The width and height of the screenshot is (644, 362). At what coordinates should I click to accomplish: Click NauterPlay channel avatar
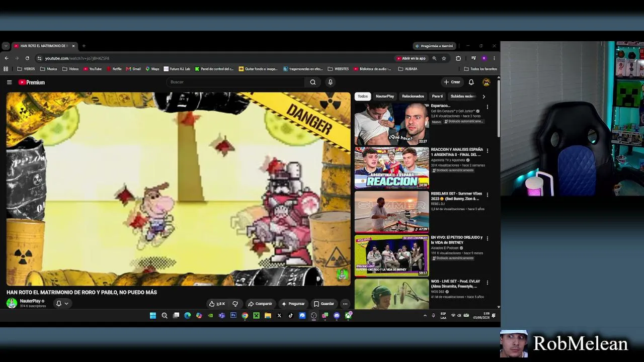12,303
